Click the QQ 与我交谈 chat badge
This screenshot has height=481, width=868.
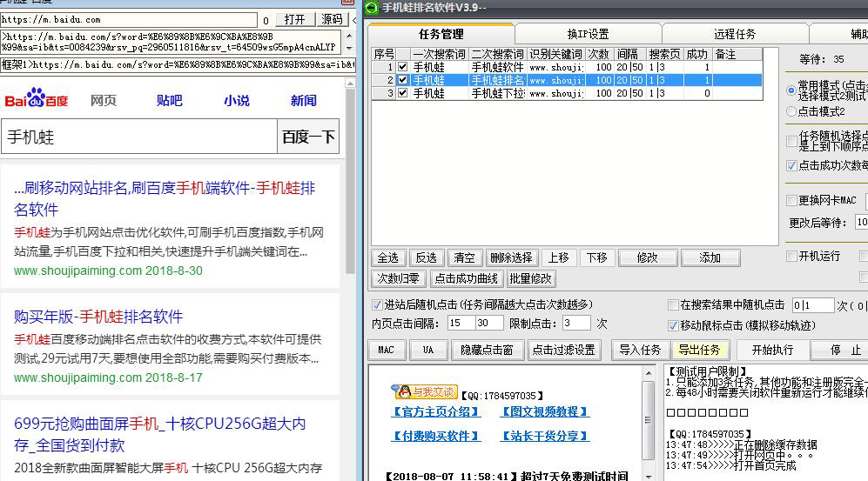click(423, 391)
